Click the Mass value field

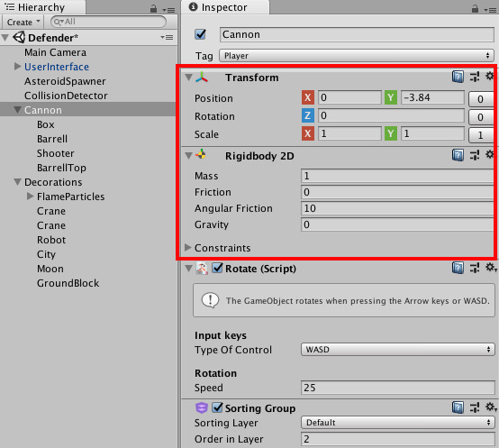(x=398, y=176)
